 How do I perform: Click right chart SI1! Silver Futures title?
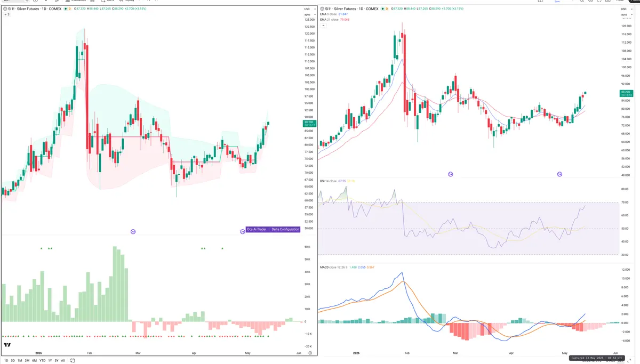[x=353, y=9]
